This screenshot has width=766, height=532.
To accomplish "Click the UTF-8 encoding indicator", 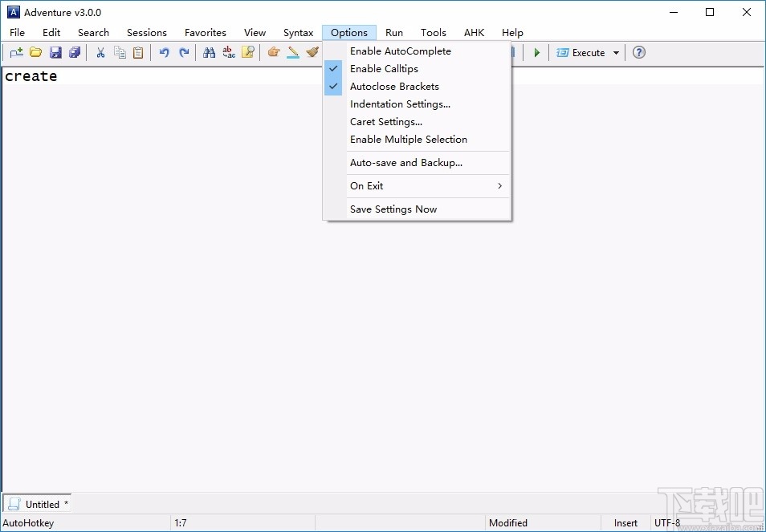I will click(x=666, y=522).
